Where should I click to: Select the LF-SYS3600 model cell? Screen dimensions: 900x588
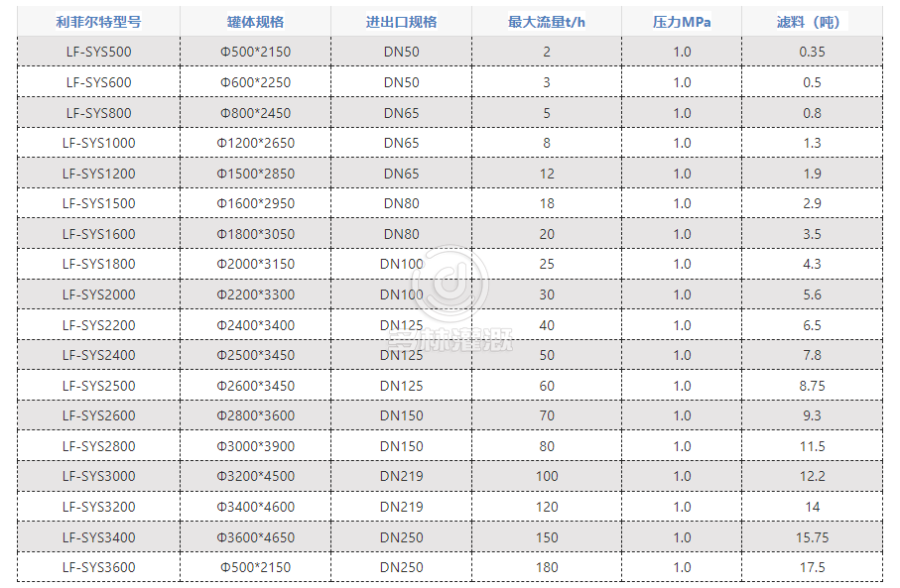(x=98, y=567)
